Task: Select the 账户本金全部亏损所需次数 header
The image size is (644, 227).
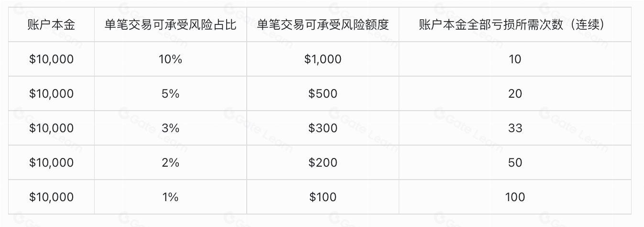Action: (x=515, y=24)
